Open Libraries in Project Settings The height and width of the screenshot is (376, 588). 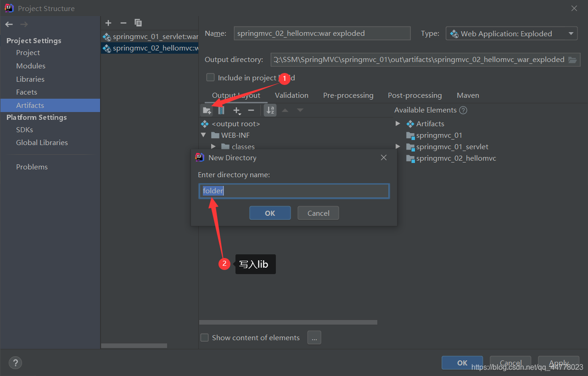click(x=30, y=79)
